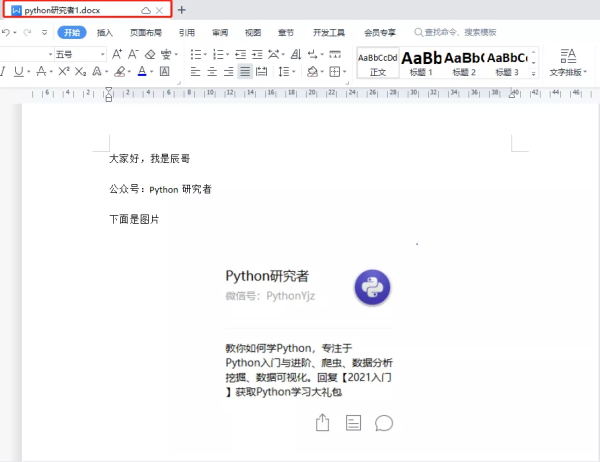This screenshot has width=600, height=462.
Task: Center-align the paragraph text
Action: click(x=212, y=72)
